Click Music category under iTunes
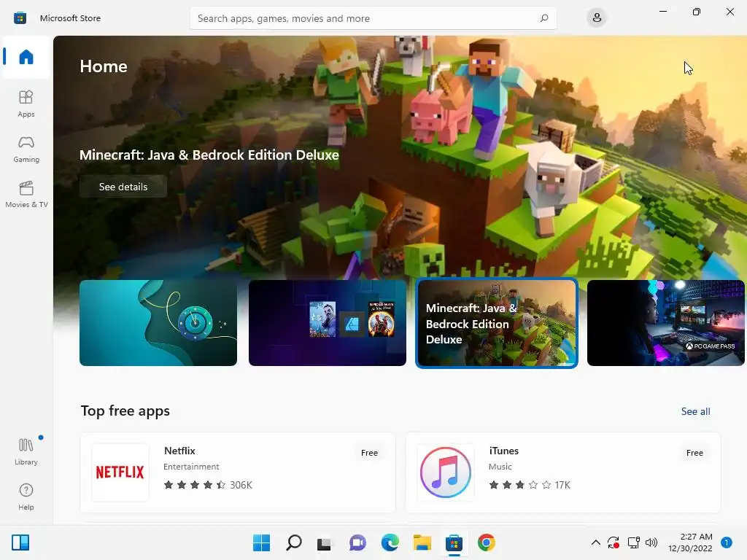Image resolution: width=747 pixels, height=560 pixels. point(500,467)
